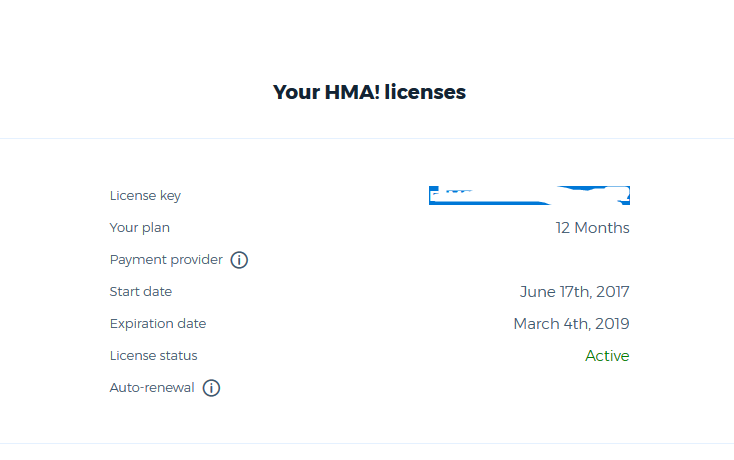The height and width of the screenshot is (460, 734).
Task: Click the 'Expiration date' label
Action: tap(157, 324)
